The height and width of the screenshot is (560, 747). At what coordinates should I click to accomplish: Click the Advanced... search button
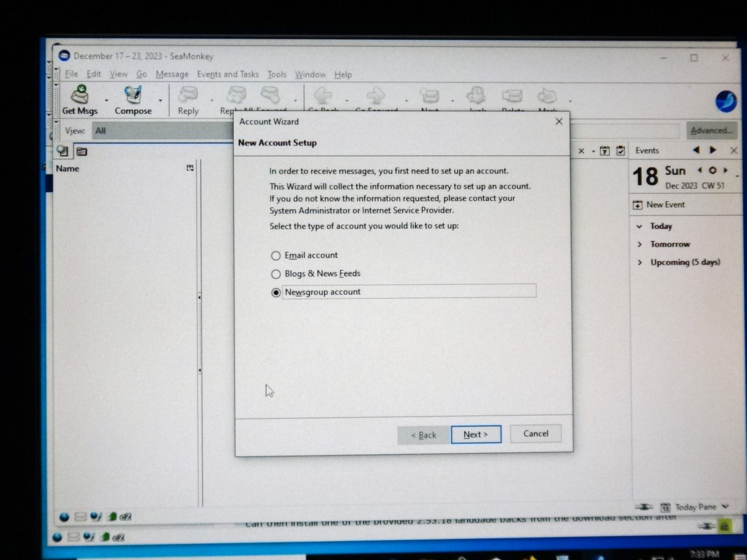click(x=712, y=130)
